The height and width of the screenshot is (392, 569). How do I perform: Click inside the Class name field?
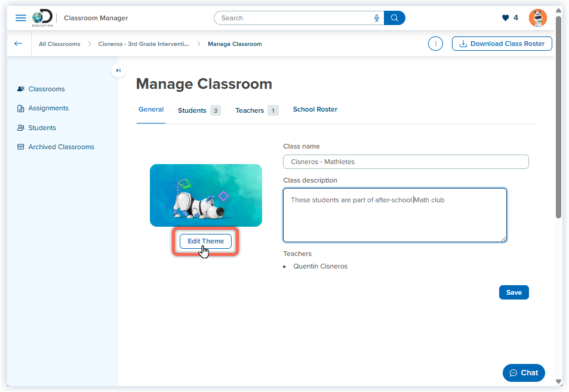pyautogui.click(x=405, y=162)
